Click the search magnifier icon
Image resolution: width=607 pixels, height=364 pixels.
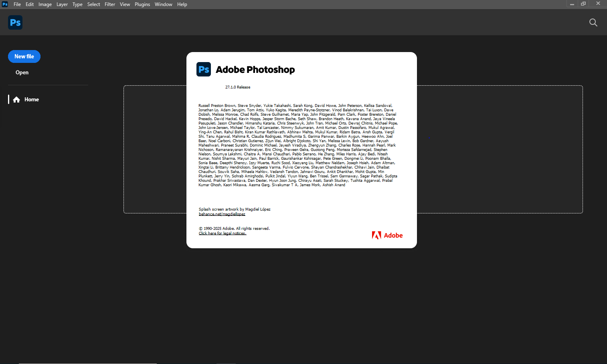[593, 22]
